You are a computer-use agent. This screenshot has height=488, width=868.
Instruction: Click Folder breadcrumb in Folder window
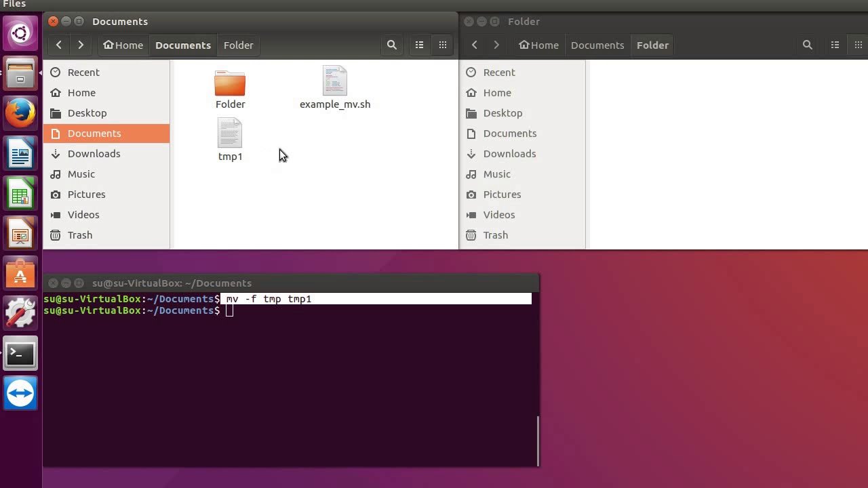tap(652, 45)
